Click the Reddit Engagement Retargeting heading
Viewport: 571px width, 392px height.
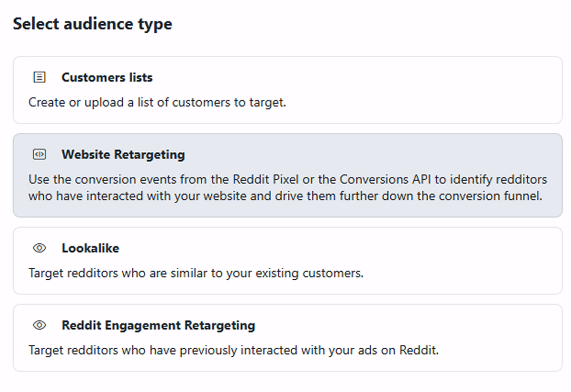[158, 325]
